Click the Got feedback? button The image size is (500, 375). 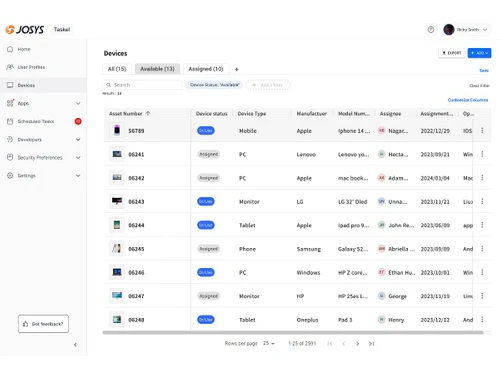(43, 324)
